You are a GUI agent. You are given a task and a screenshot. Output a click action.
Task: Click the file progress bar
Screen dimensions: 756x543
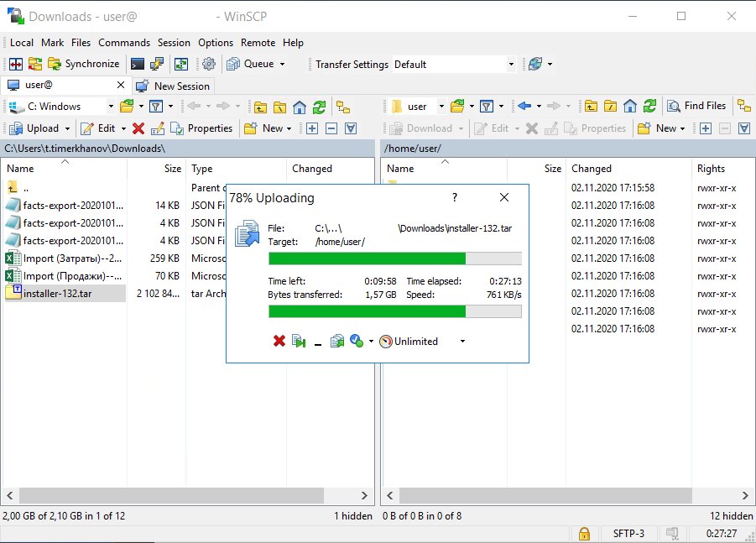tap(395, 258)
